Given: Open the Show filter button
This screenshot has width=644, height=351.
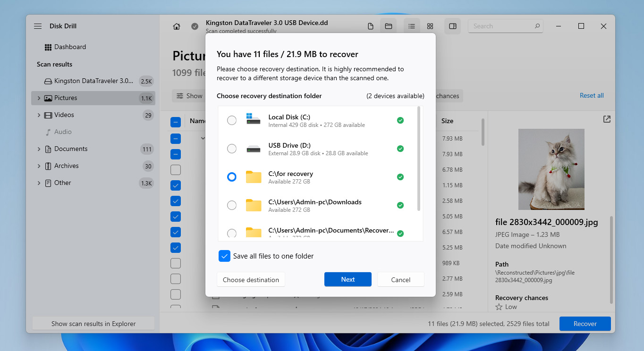Looking at the screenshot, I should 189,96.
